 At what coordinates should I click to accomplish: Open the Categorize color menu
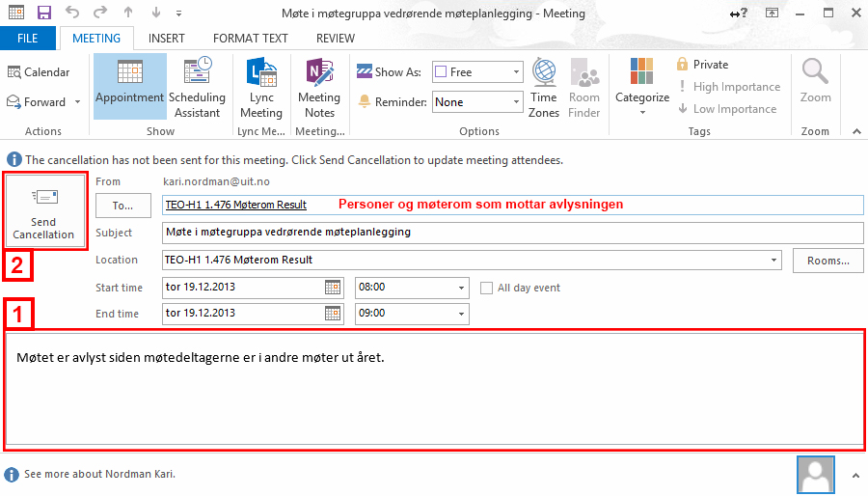(642, 87)
